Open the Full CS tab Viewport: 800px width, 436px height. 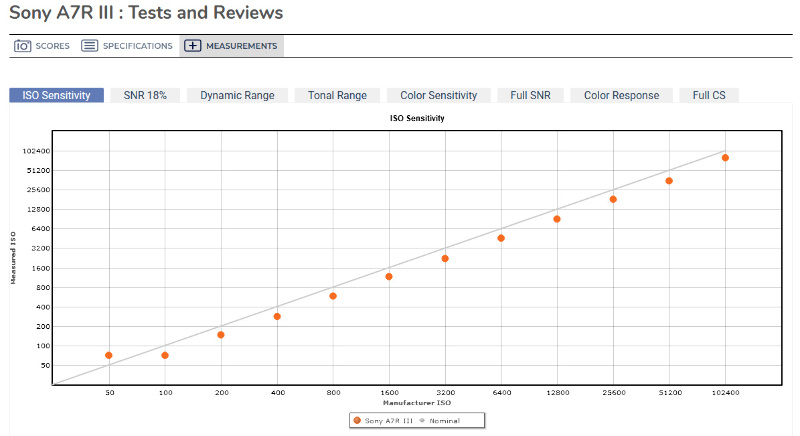(x=709, y=95)
